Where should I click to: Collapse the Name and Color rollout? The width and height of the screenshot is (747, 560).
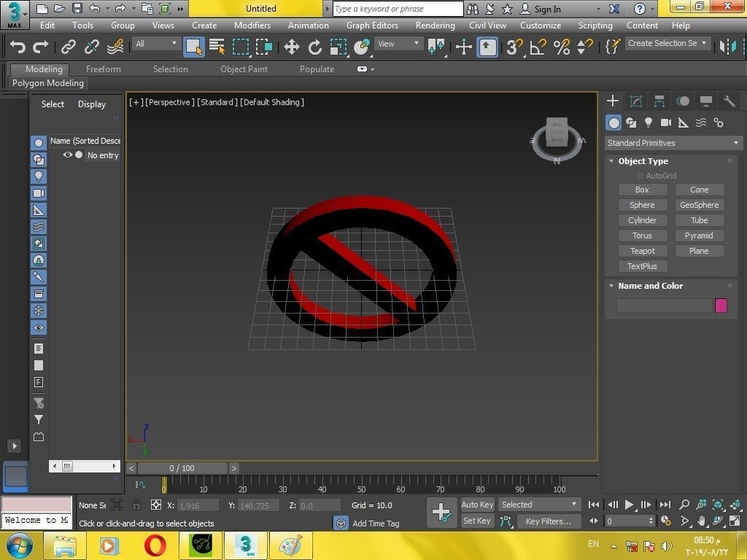(611, 286)
